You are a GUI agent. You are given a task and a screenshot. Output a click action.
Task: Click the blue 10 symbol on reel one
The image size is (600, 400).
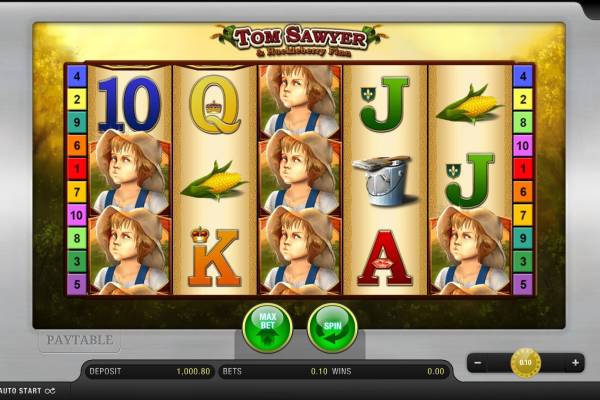(x=129, y=104)
